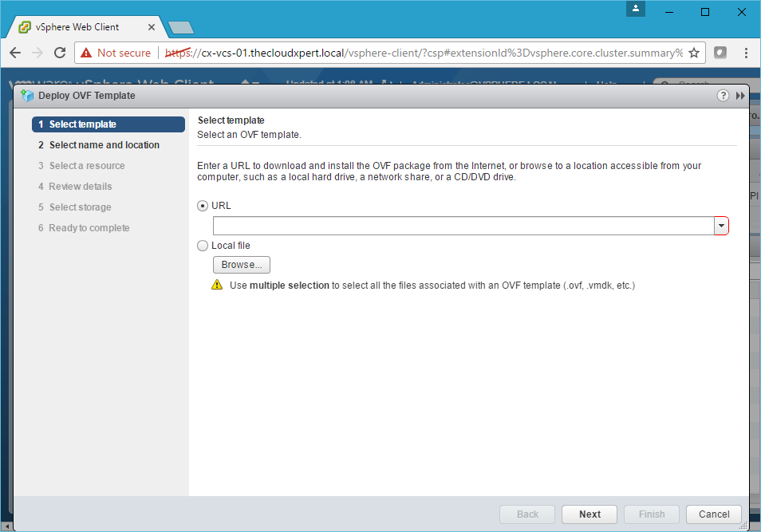Click inside the OVF URL text field

click(x=463, y=226)
